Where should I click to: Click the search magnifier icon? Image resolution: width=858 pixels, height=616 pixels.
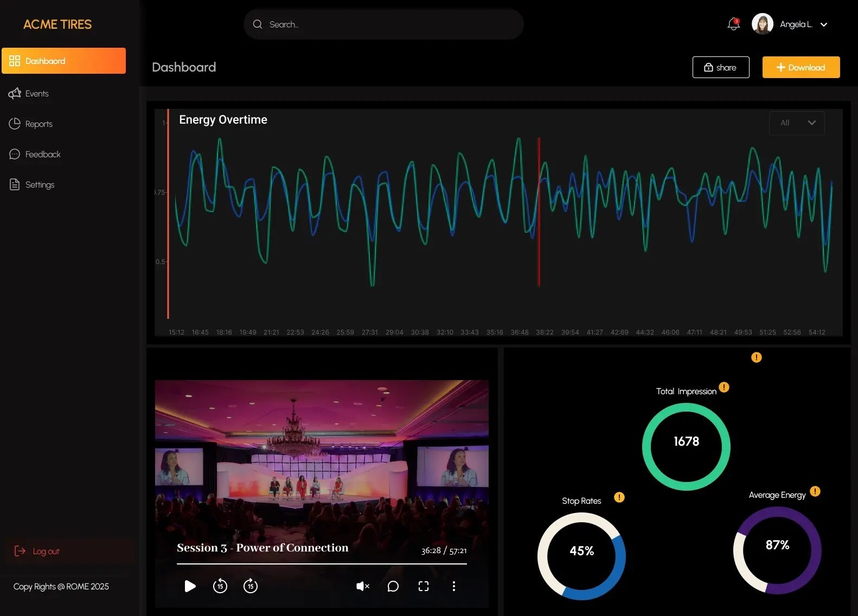[x=258, y=24]
